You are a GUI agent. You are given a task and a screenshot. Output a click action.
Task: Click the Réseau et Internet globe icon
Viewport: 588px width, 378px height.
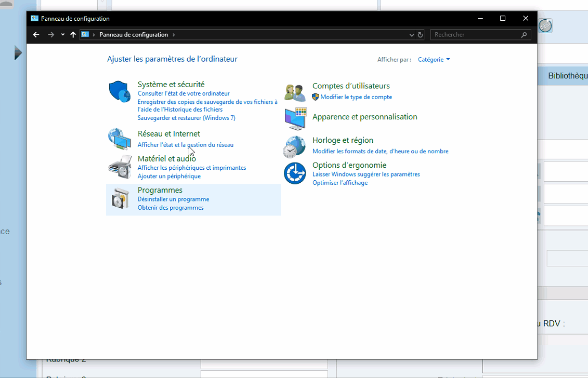120,139
